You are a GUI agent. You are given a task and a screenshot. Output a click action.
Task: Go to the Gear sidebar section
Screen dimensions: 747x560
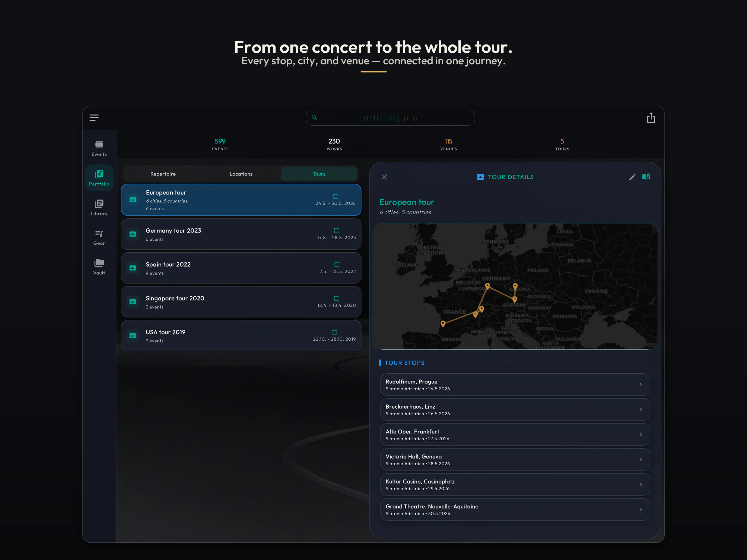click(x=99, y=237)
